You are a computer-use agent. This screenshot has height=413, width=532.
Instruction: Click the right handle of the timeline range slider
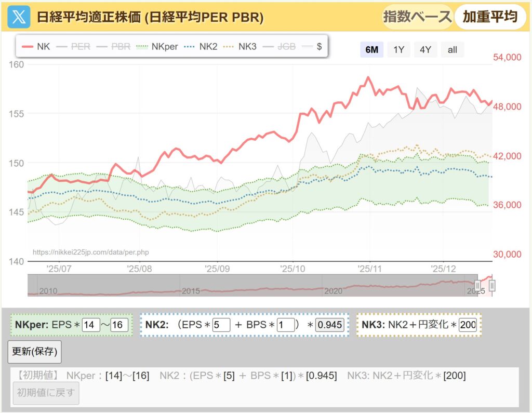(x=491, y=286)
